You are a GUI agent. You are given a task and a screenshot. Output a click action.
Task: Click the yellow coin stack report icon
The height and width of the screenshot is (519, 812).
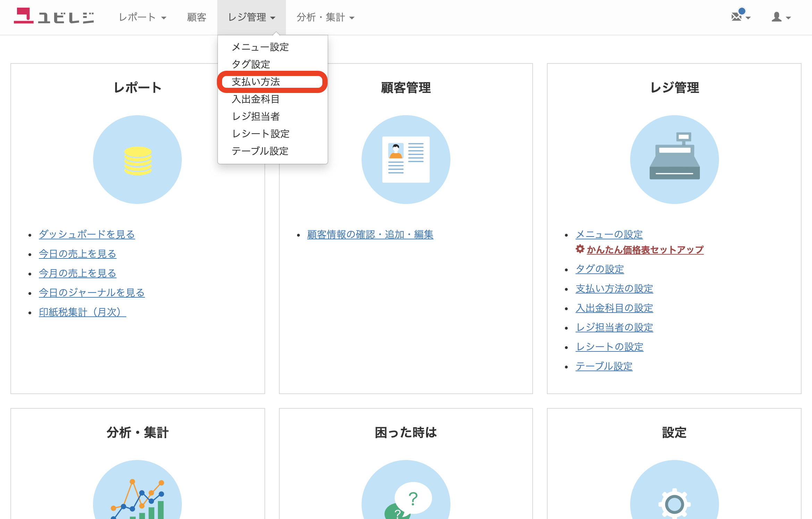138,161
